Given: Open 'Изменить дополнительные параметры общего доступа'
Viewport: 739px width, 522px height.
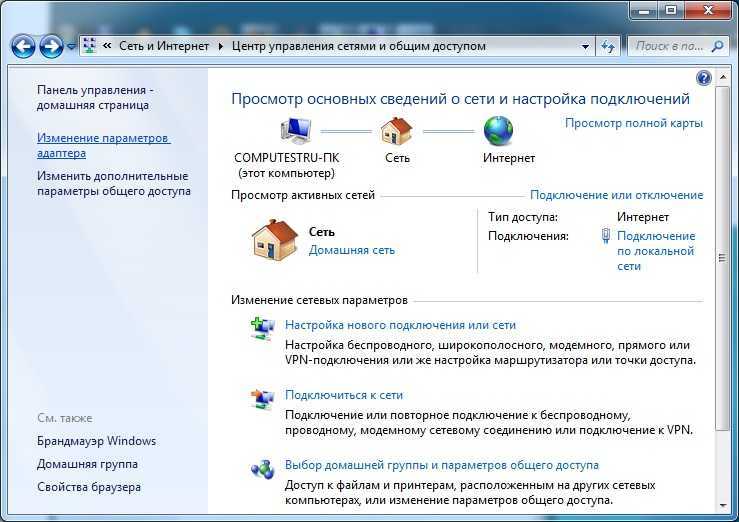Looking at the screenshot, I should tap(114, 183).
